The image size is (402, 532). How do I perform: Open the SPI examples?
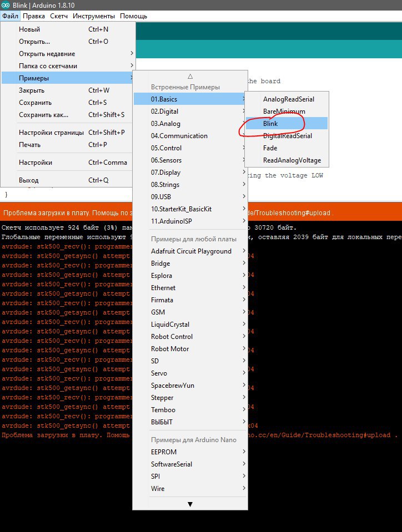(190, 477)
